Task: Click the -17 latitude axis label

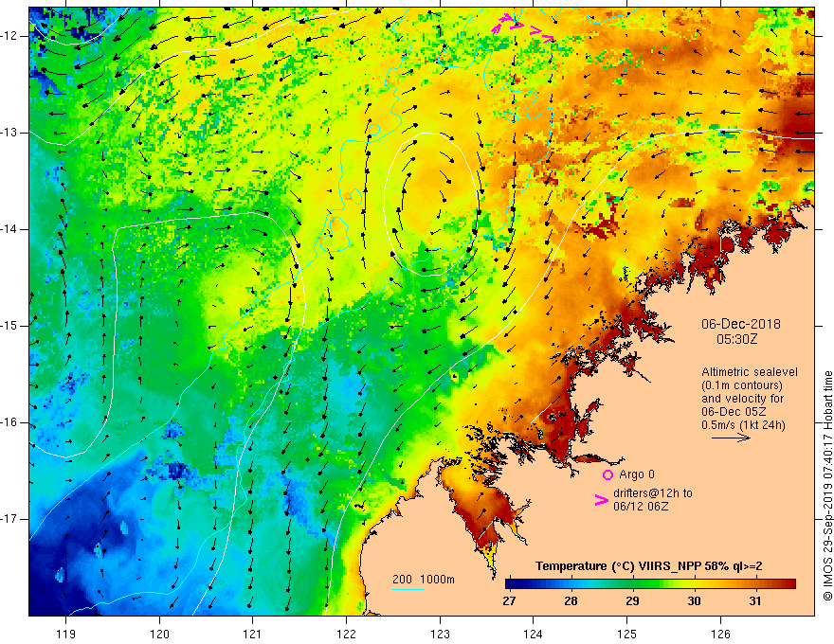Action: pos(10,519)
